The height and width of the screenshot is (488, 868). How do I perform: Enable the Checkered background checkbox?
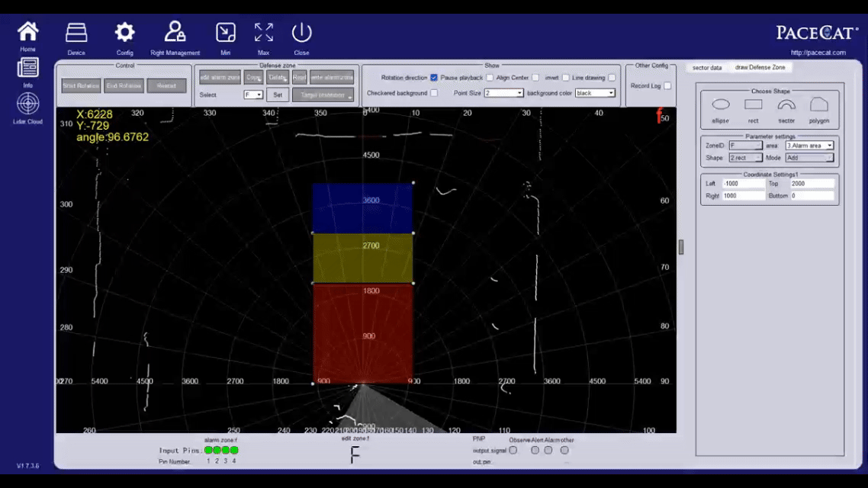[434, 93]
